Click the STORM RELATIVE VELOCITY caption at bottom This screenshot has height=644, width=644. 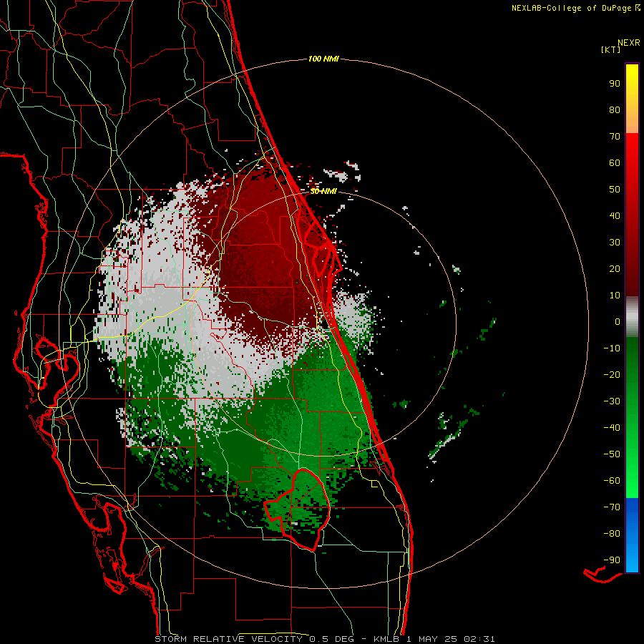pyautogui.click(x=324, y=639)
